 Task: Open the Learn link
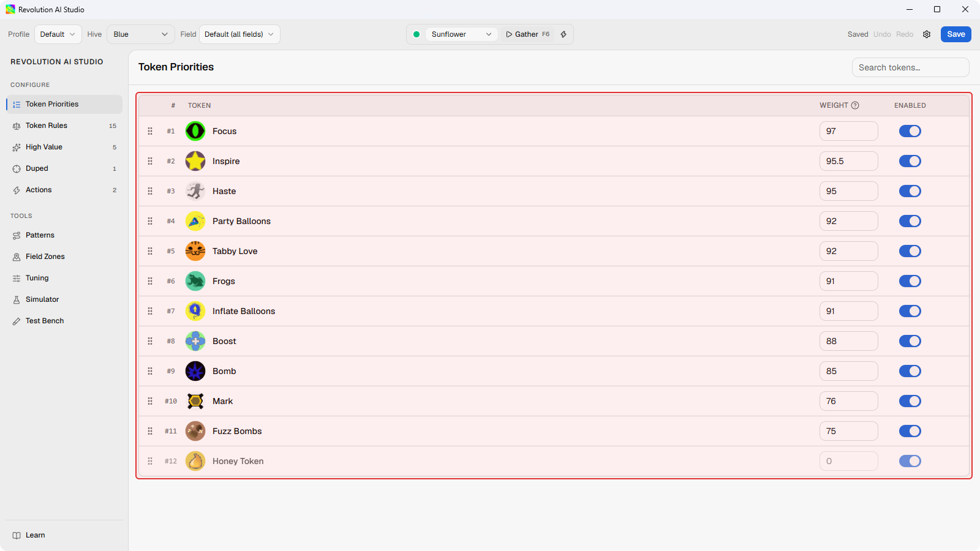(64, 535)
